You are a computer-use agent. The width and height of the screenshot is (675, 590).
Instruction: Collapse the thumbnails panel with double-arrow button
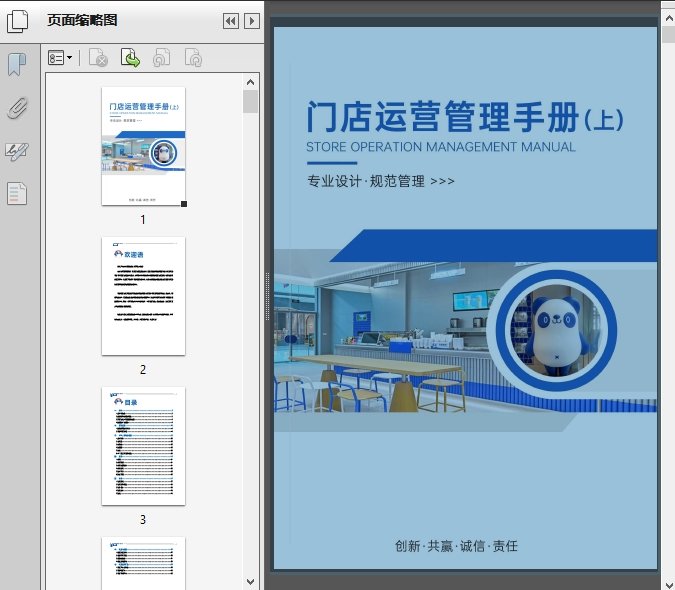tap(231, 21)
